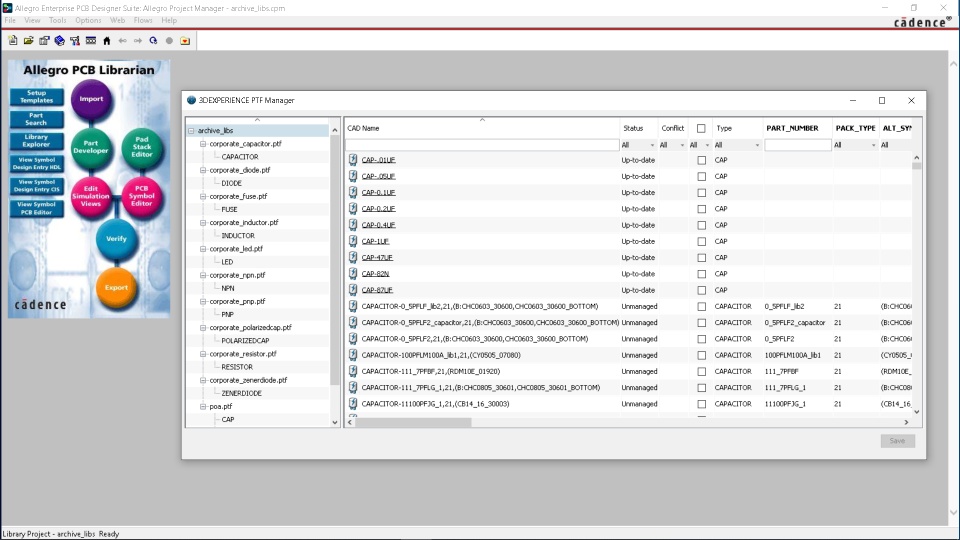Click the Part Search button
Screen dimensions: 960x540
(x=37, y=119)
